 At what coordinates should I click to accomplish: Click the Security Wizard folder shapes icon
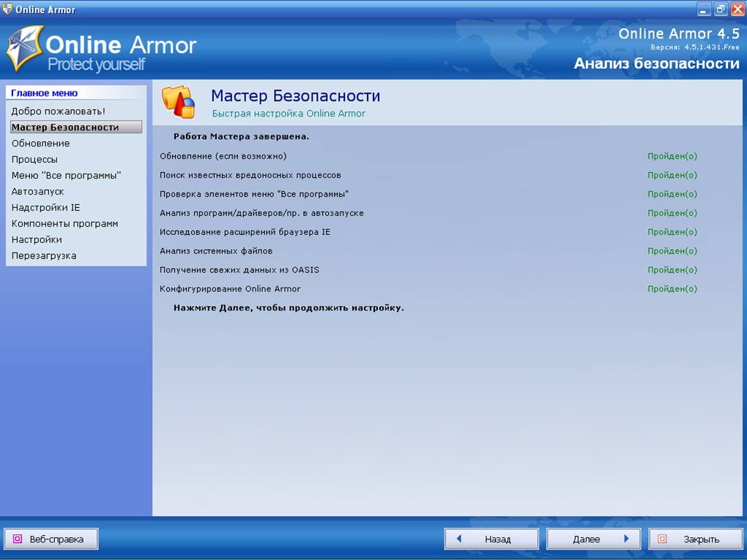coord(178,102)
